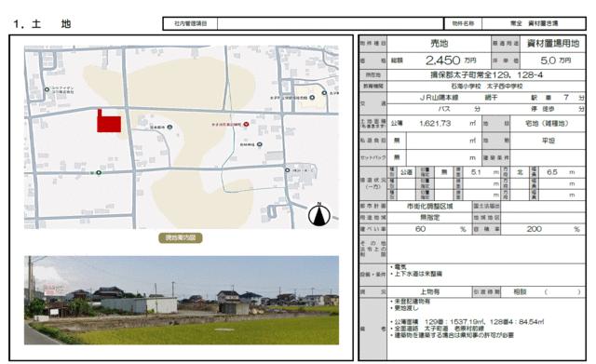
Task: Select the address '揖保郡太子町常全129, 128-4'
Action: [x=486, y=74]
